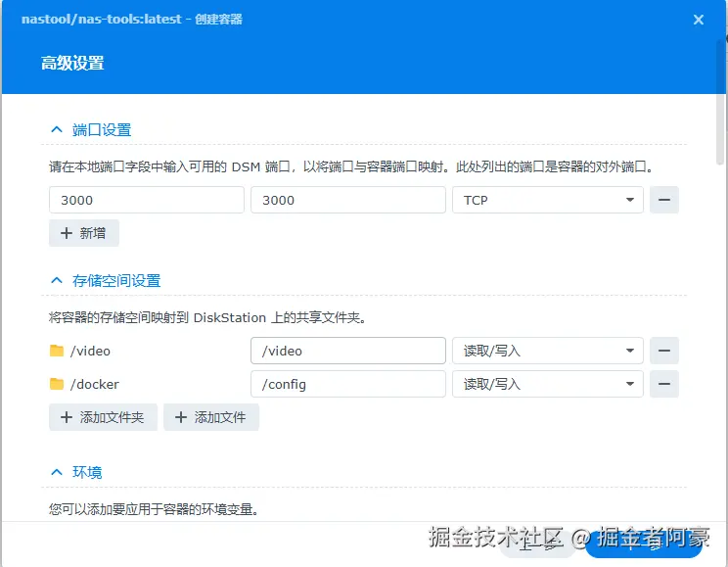
Task: Click 添加文件夹 button
Action: click(x=103, y=417)
